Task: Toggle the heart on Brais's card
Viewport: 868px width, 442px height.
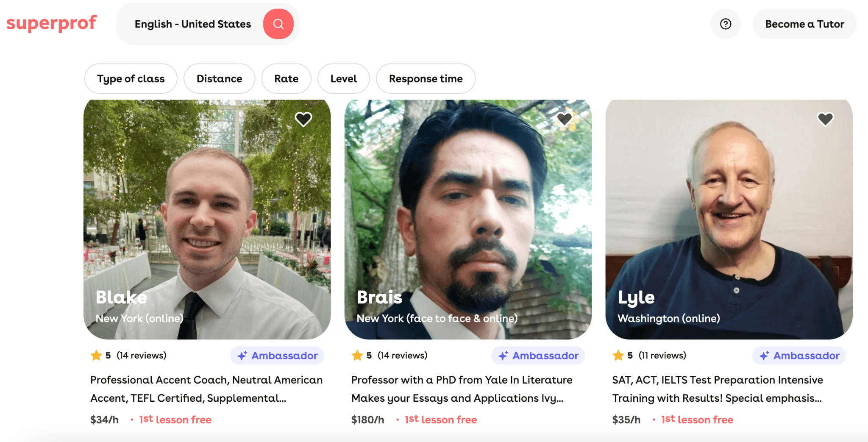Action: click(x=564, y=119)
